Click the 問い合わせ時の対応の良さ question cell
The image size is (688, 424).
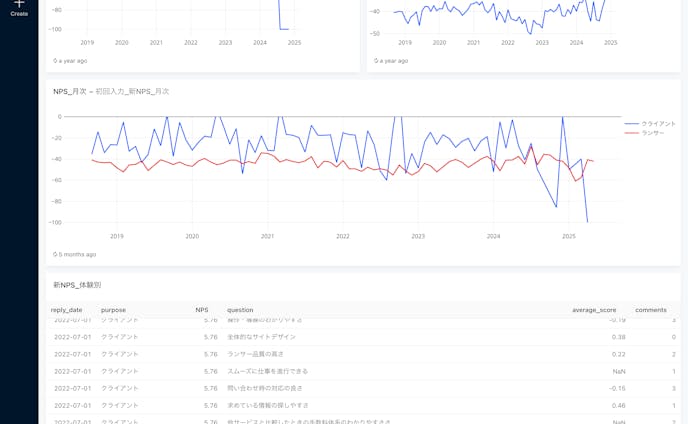coord(264,388)
